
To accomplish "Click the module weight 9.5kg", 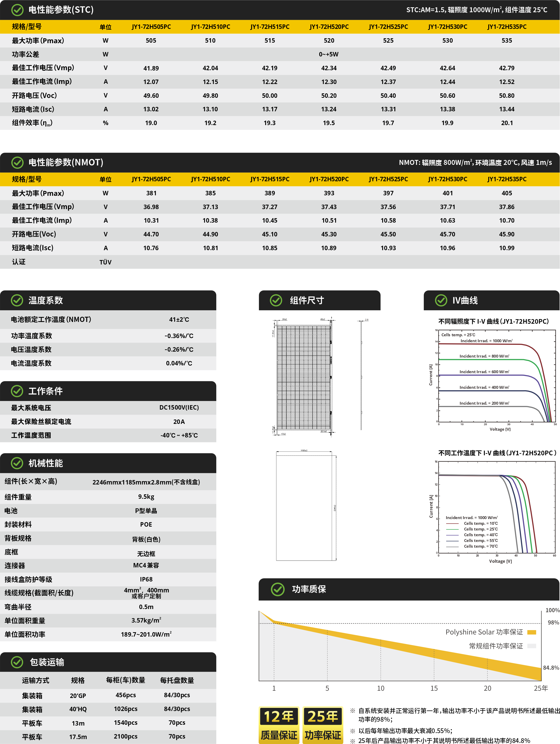I will point(146,497).
